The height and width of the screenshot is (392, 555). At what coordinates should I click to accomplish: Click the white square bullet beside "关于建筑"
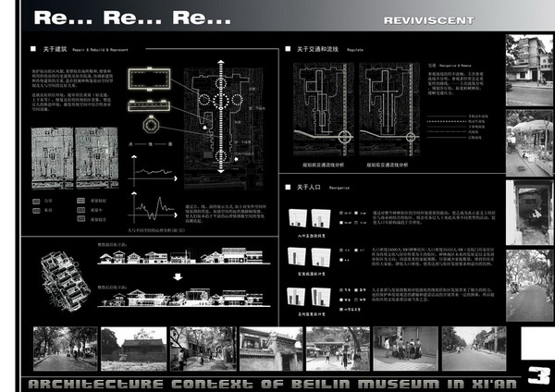(x=33, y=49)
